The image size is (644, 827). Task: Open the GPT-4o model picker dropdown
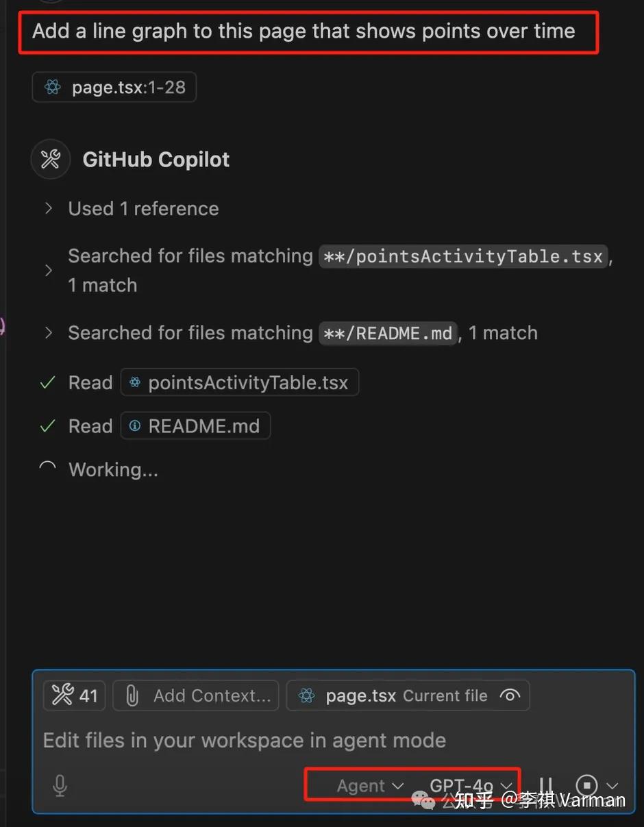(x=470, y=786)
